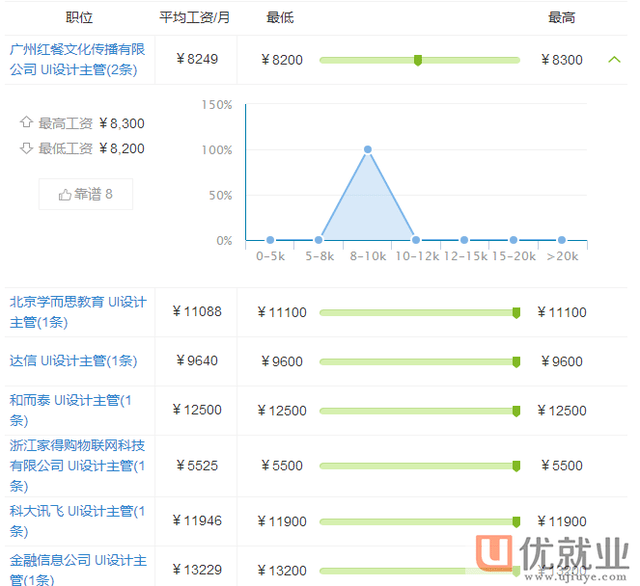Click the 最低 column header
The height and width of the screenshot is (586, 640).
pyautogui.click(x=280, y=18)
